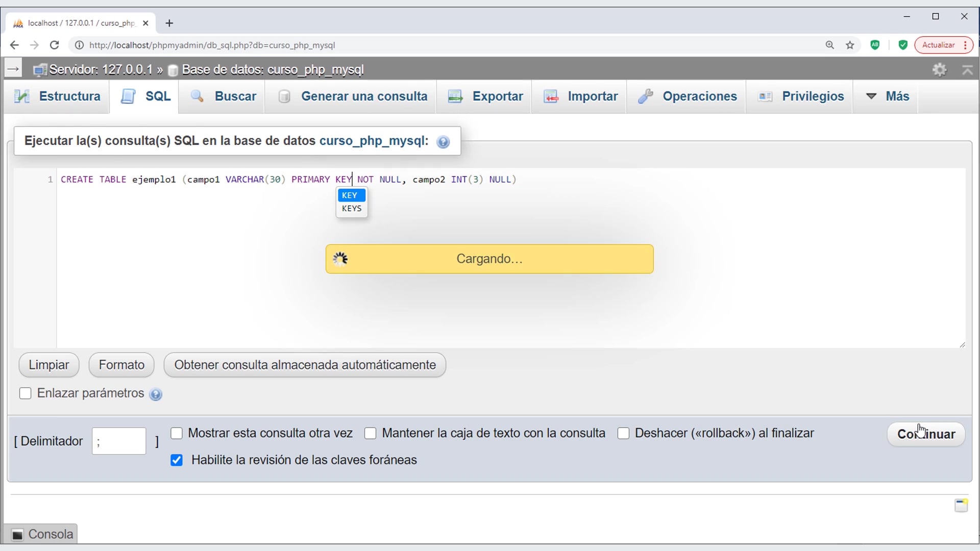Go back in browser history
This screenshot has height=551, width=980.
[x=14, y=45]
